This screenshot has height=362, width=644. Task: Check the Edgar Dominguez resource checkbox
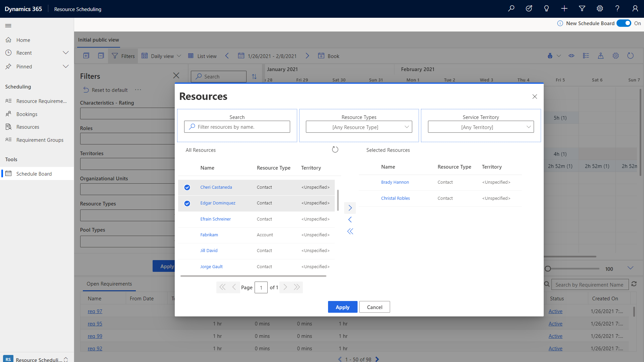click(x=187, y=203)
